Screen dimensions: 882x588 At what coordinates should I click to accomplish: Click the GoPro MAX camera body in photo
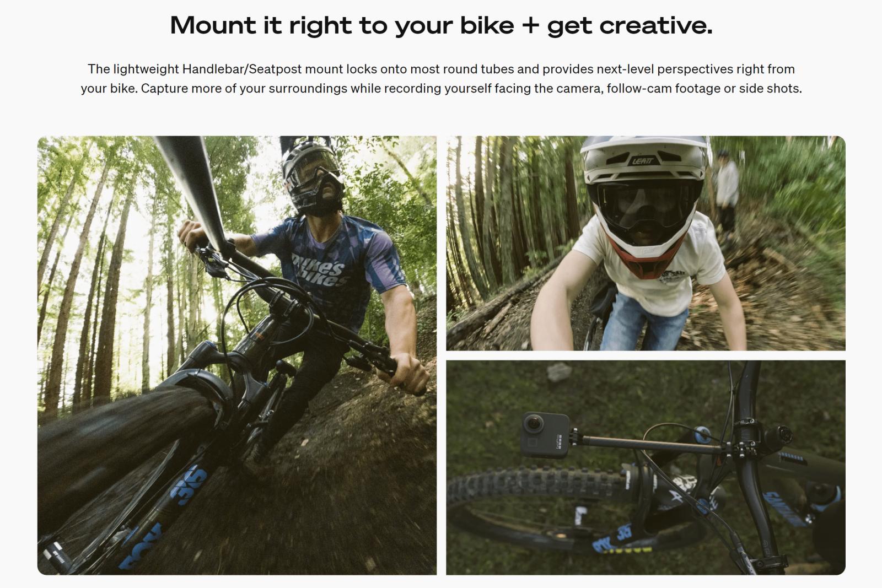[545, 435]
